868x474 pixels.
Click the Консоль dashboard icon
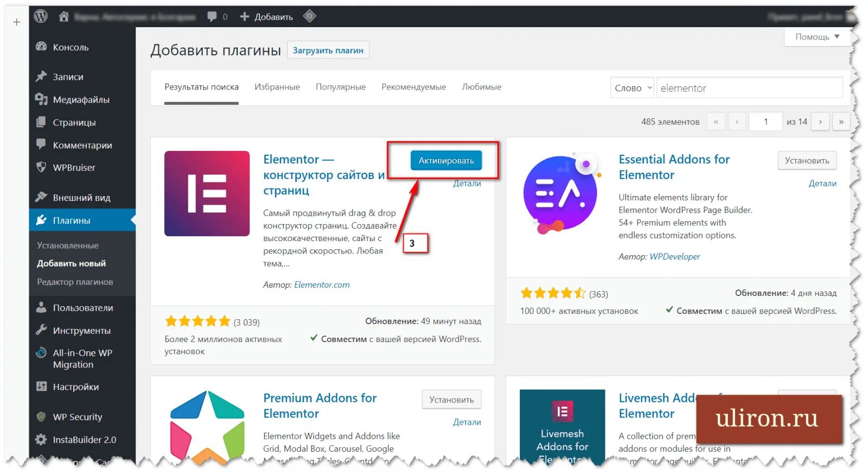(x=41, y=47)
